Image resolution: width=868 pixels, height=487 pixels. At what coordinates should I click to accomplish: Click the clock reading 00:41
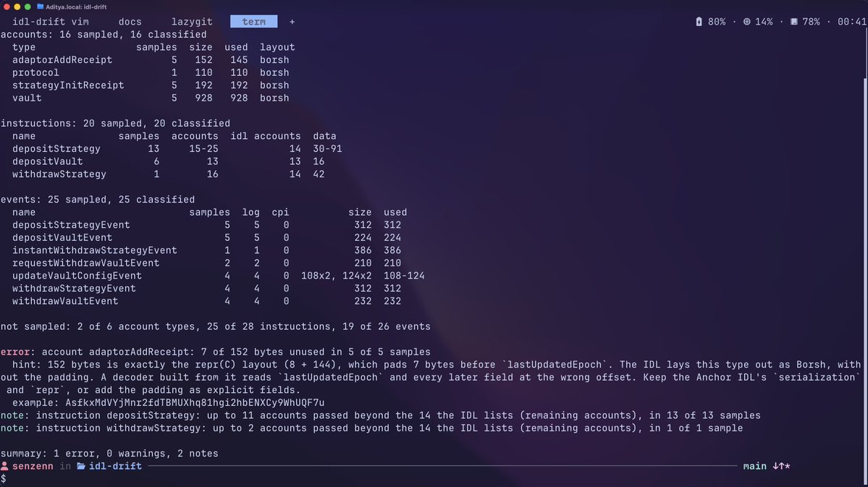[852, 22]
